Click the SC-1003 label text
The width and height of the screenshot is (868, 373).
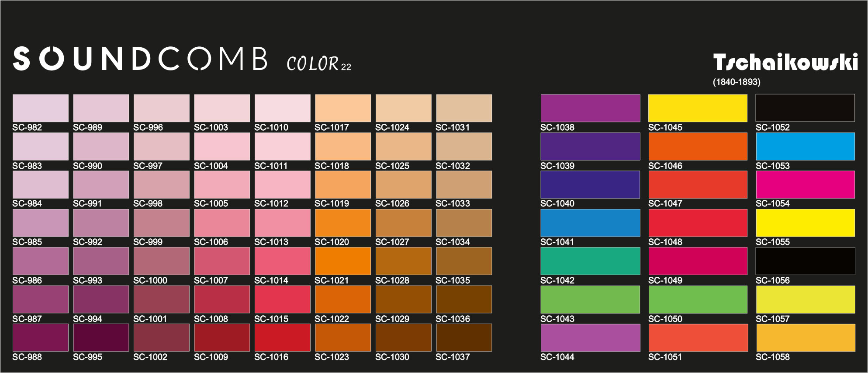point(211,127)
